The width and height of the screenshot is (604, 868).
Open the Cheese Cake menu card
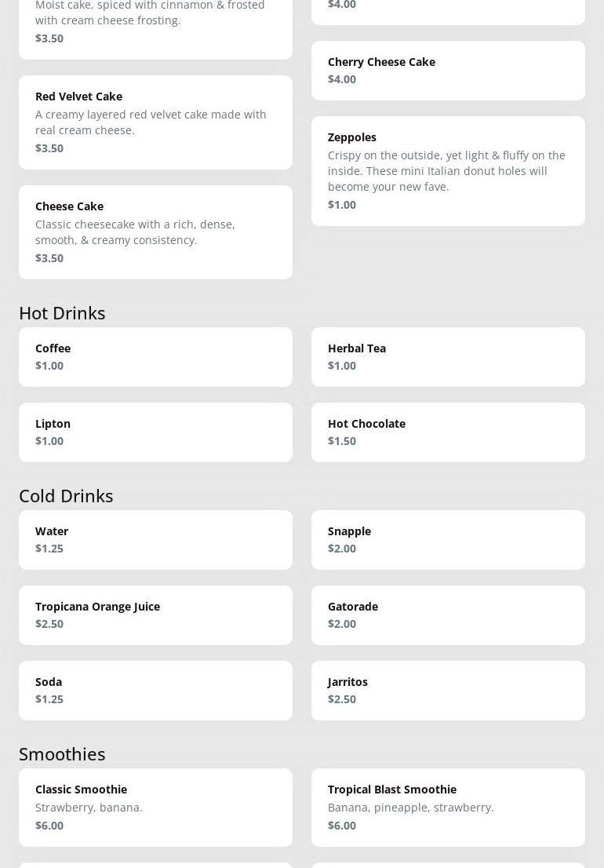(155, 232)
